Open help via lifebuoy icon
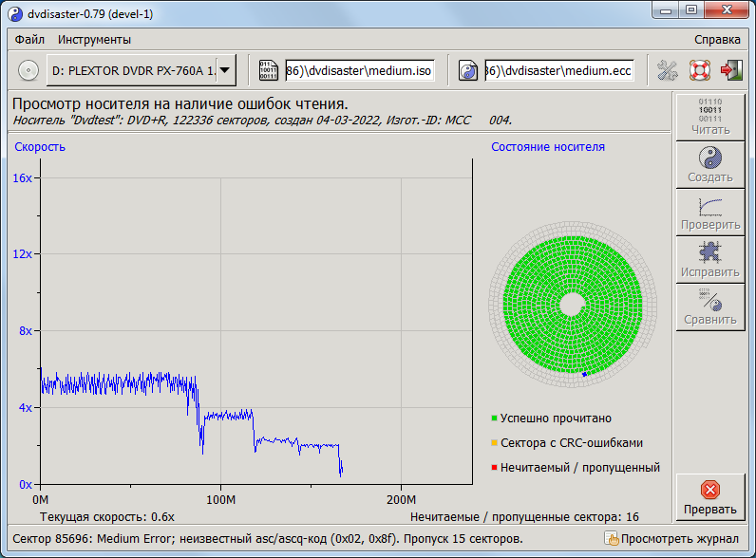 [700, 70]
